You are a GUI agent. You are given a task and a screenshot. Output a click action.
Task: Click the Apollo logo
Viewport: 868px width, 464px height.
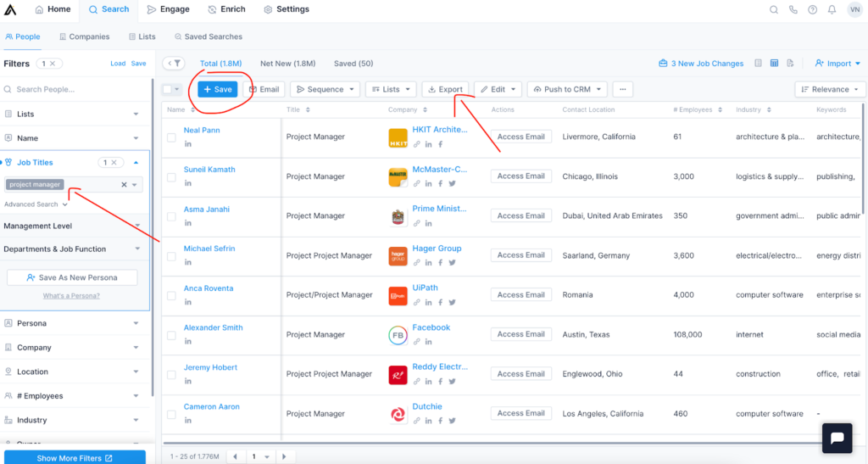[x=10, y=9]
